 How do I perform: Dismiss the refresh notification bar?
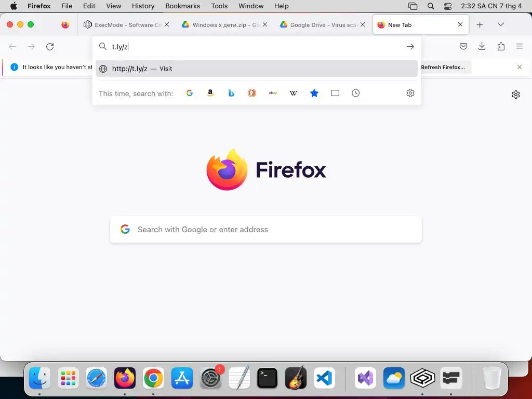click(x=520, y=67)
